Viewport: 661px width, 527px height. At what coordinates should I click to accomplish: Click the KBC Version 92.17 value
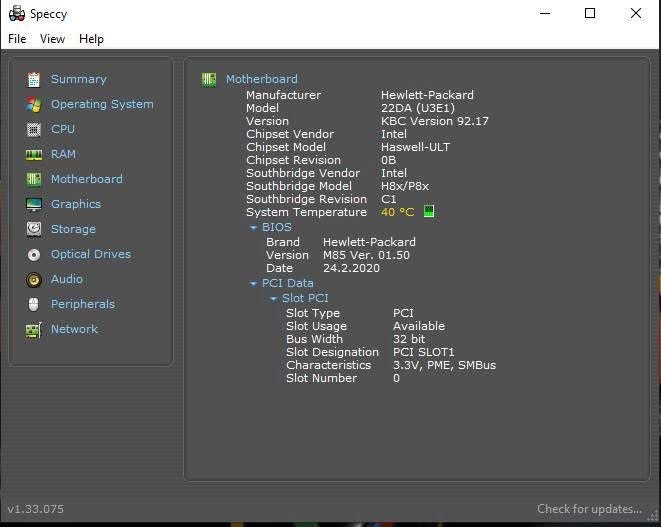[435, 121]
